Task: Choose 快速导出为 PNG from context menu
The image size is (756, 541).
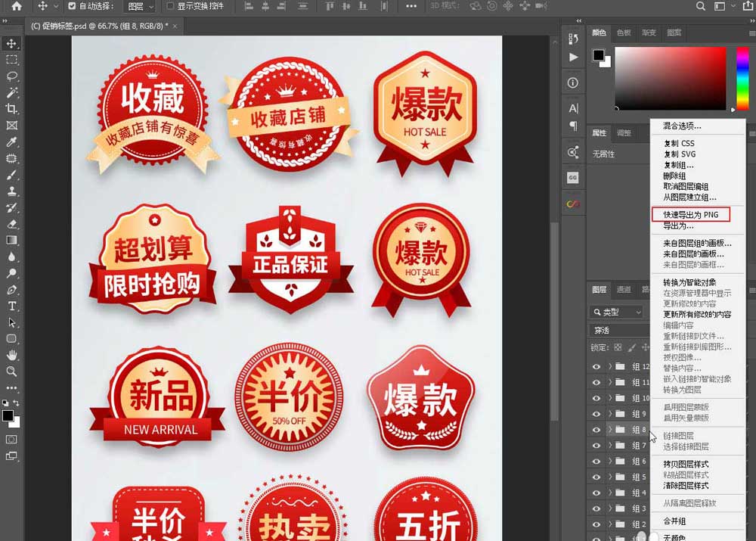Action: pyautogui.click(x=691, y=215)
